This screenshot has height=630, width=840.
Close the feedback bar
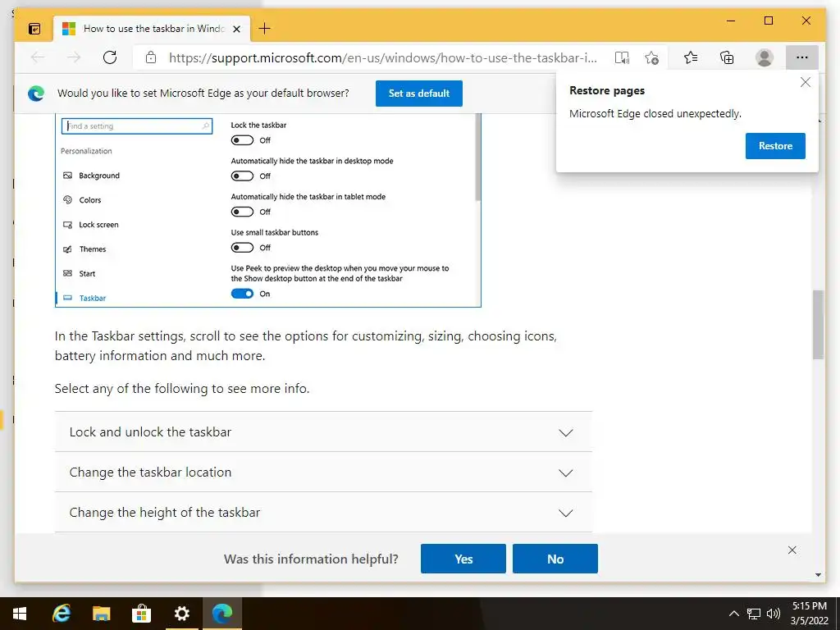[792, 550]
